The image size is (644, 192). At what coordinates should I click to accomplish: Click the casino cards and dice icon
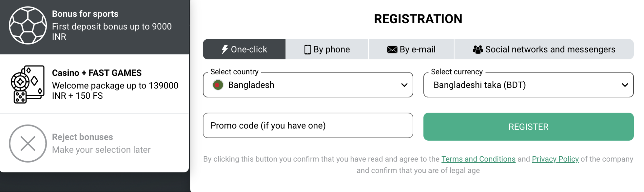(x=28, y=85)
